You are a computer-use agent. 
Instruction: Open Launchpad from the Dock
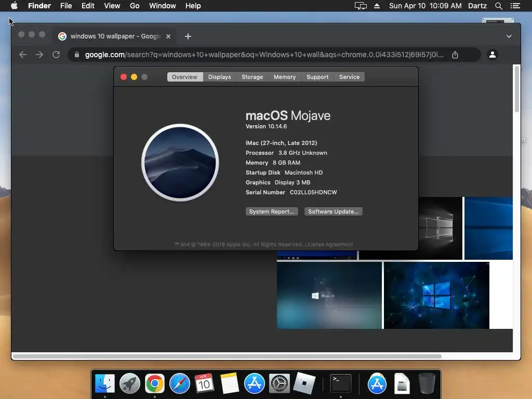pyautogui.click(x=129, y=384)
